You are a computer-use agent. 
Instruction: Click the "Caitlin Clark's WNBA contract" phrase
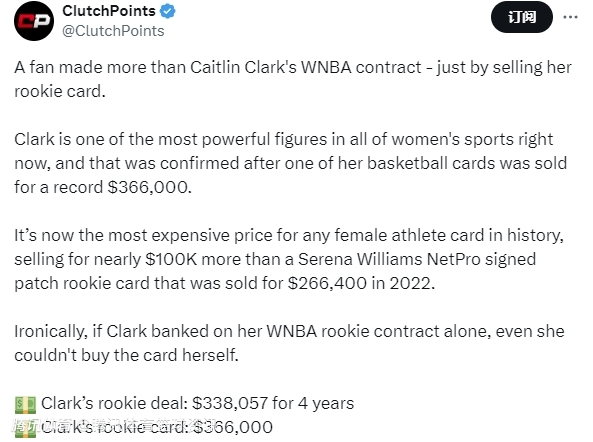click(306, 68)
